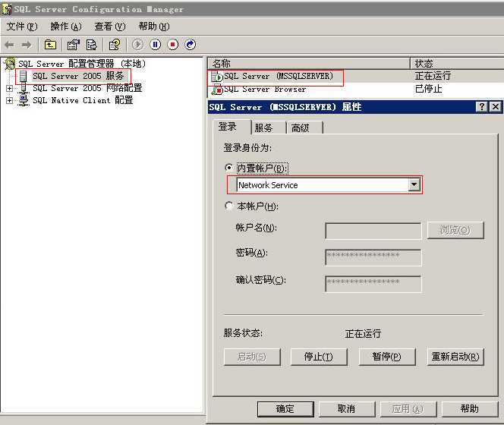Click the Forward arrow toolbar icon

pyautogui.click(x=27, y=45)
